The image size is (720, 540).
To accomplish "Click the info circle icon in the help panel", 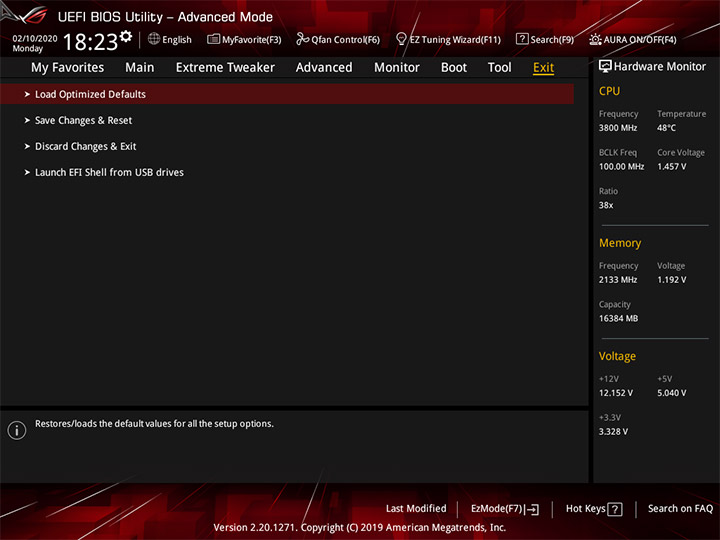I will [17, 430].
